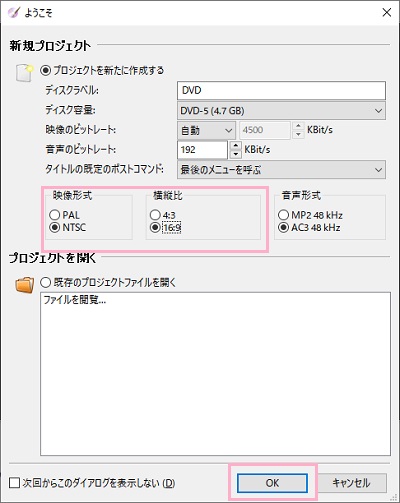
Task: Open the disc capacity DVD-5 dropdown
Action: (281, 110)
